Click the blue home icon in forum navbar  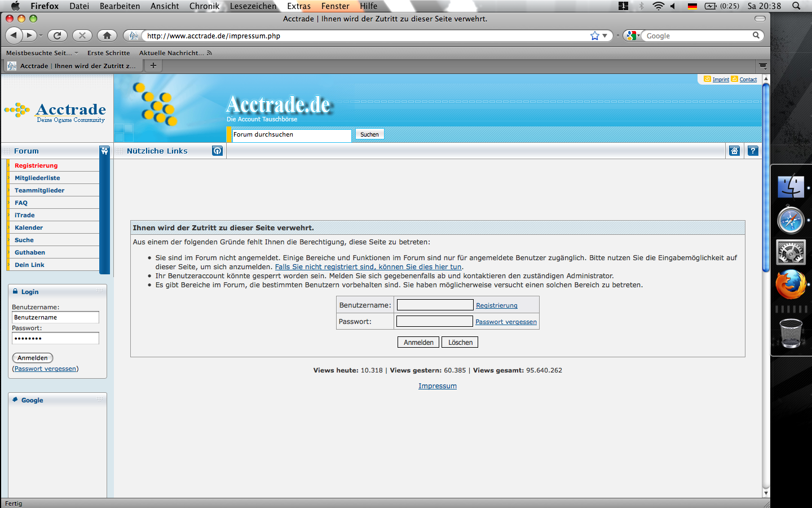coord(734,151)
